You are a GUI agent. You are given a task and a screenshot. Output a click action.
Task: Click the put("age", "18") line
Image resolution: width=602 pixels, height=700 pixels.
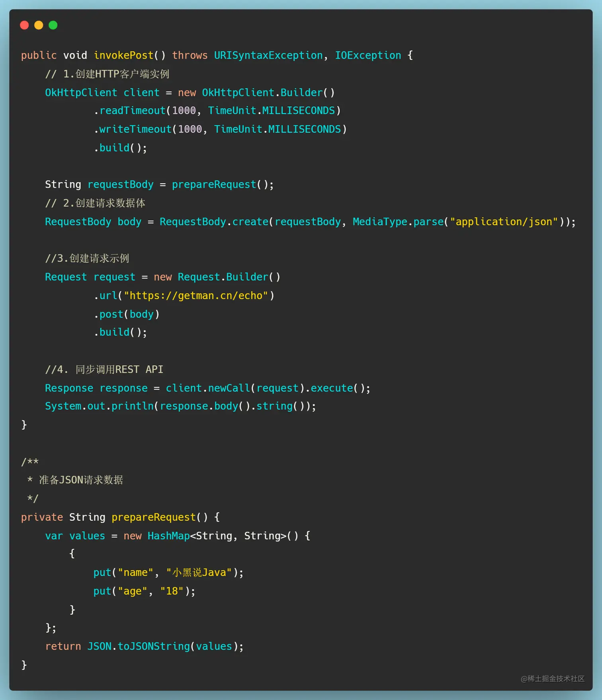[145, 591]
